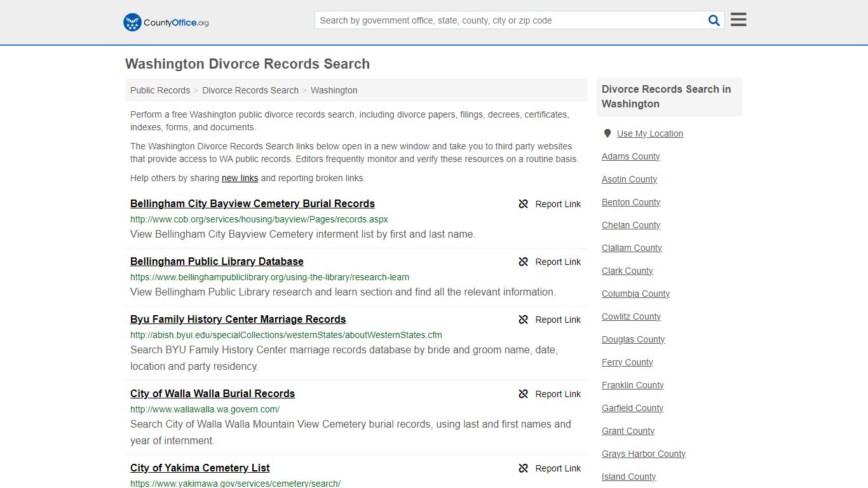Follow the 'new links' hyperlink
The height and width of the screenshot is (488, 868).
coord(240,178)
